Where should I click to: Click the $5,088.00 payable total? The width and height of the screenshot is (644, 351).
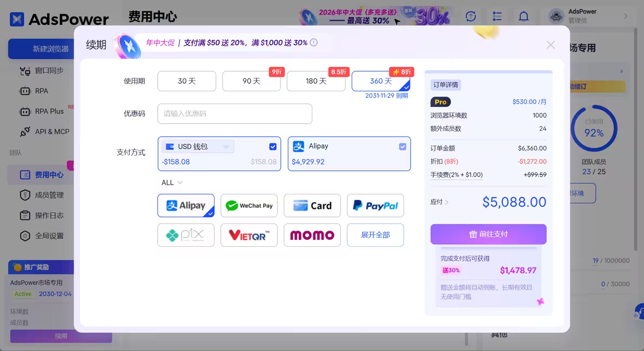514,202
